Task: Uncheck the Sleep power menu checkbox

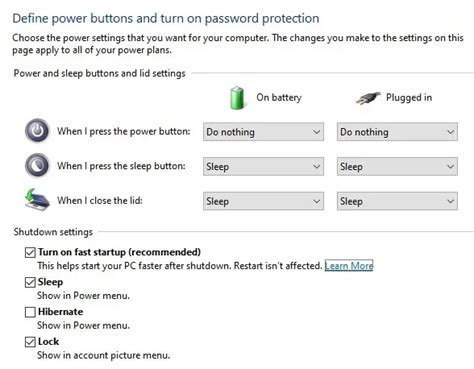Action: pyautogui.click(x=30, y=282)
